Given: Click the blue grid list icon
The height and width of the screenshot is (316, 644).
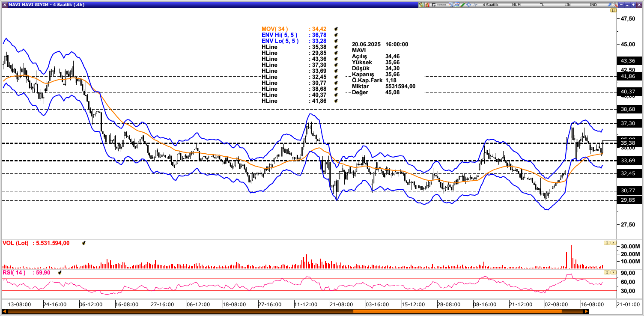Looking at the screenshot, I should [451, 5].
